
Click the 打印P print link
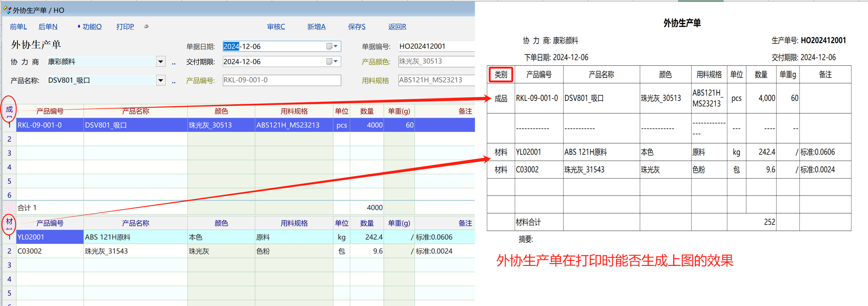point(125,27)
